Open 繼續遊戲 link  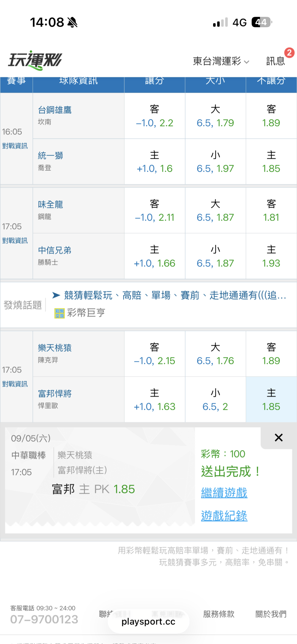(224, 492)
